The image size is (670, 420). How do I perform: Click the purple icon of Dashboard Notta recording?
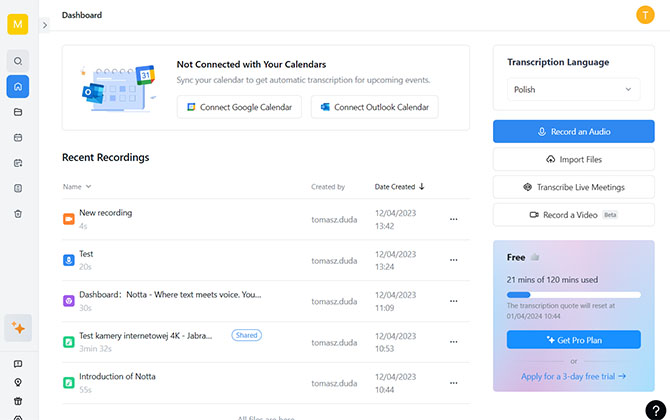coord(69,301)
